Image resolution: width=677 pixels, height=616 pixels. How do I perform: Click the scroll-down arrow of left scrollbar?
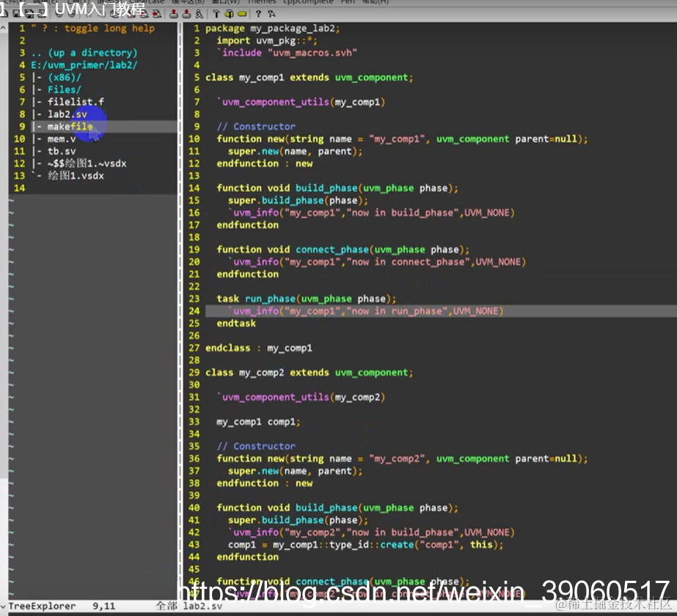pos(4,606)
